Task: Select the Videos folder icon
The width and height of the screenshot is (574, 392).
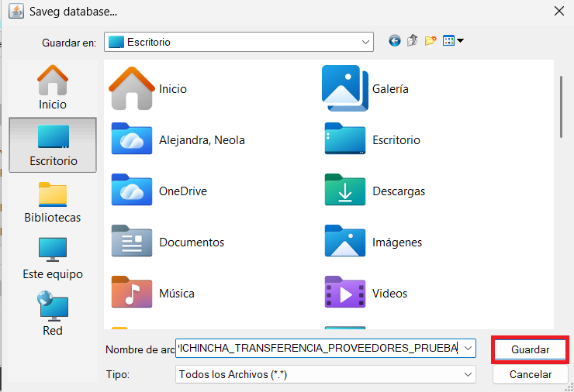Action: click(x=345, y=293)
